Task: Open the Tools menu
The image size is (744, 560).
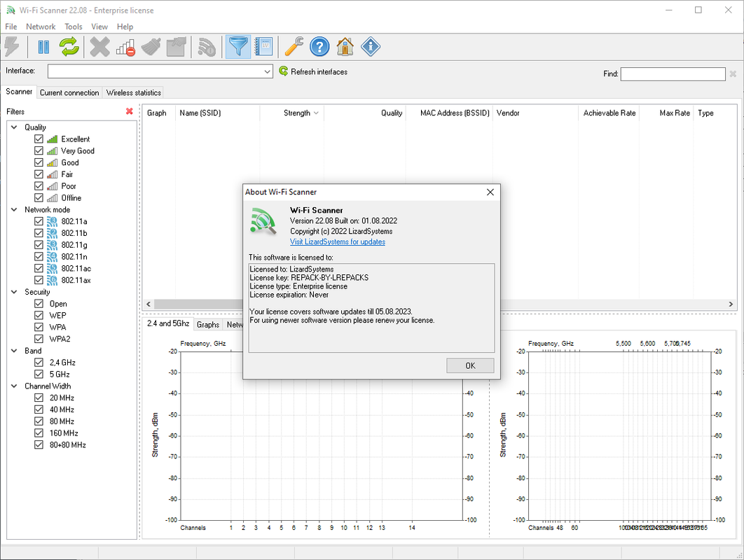Action: pyautogui.click(x=74, y=27)
